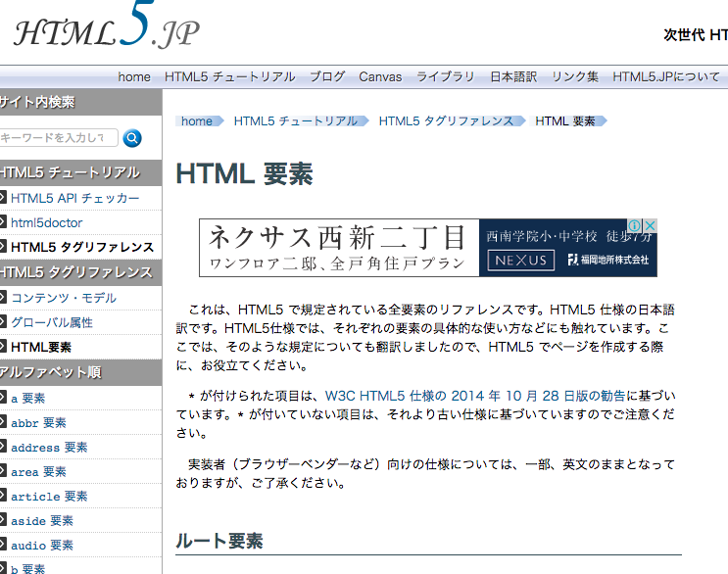Open HTML5 API チェッカー sidebar link
This screenshot has width=728, height=574.
pos(75,198)
